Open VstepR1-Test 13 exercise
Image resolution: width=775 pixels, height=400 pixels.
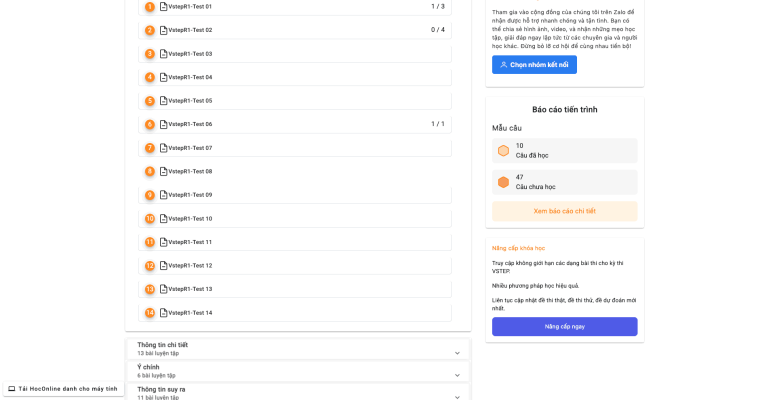(295, 289)
